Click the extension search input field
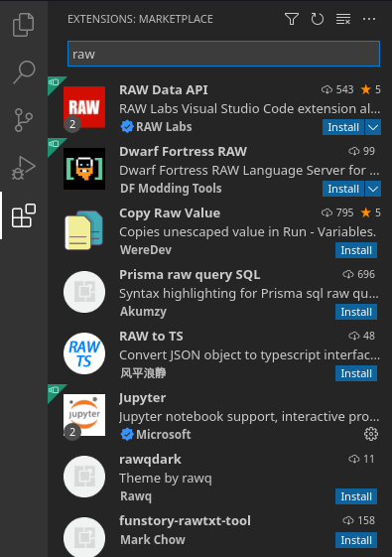This screenshot has width=392, height=557. (x=223, y=54)
